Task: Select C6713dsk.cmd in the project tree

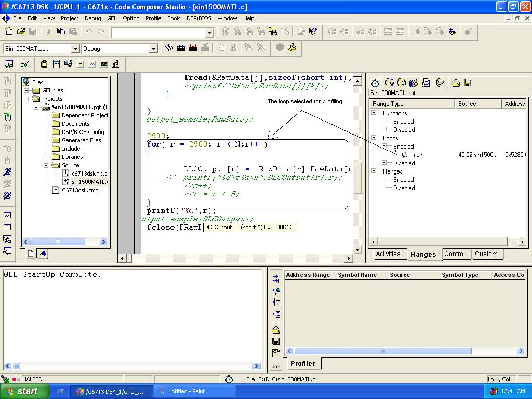Action: click(x=80, y=190)
